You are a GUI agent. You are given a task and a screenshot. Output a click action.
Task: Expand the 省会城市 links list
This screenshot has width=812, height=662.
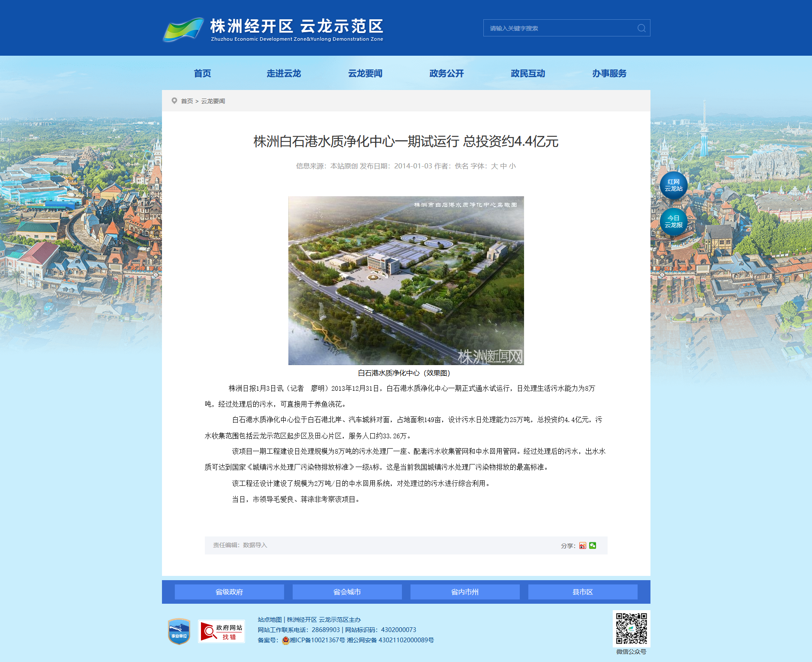[347, 592]
